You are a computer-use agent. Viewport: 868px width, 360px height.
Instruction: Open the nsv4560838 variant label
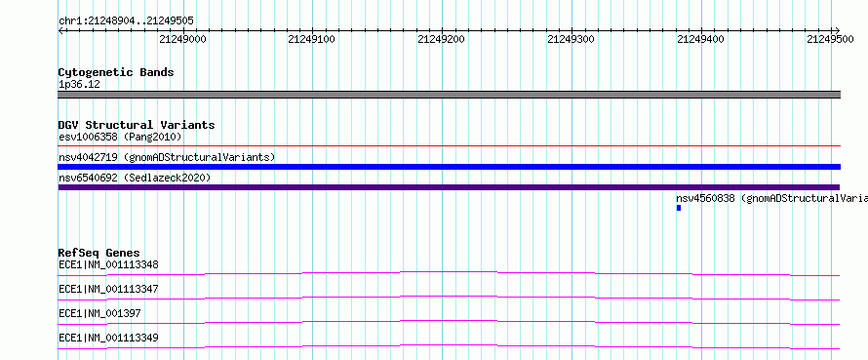(771, 198)
